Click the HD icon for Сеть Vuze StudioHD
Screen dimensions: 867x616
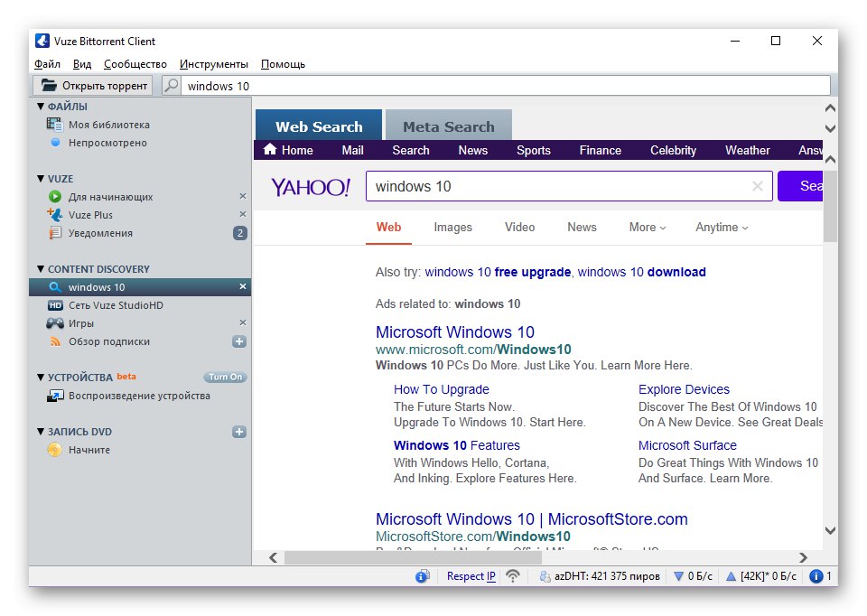coord(55,305)
